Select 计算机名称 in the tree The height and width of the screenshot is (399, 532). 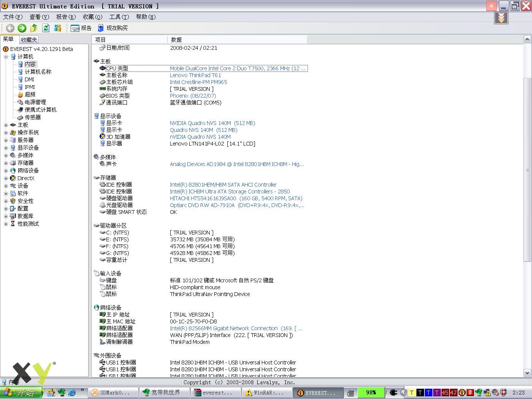click(38, 72)
